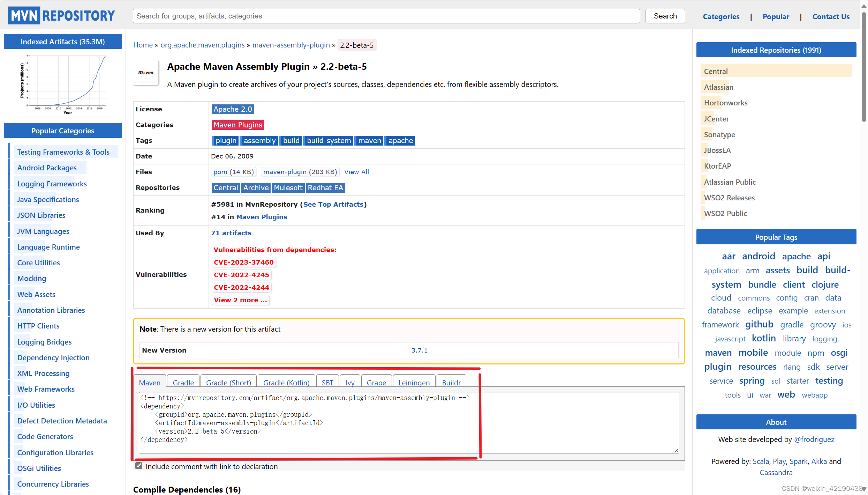Open Android Packages category
The width and height of the screenshot is (868, 495).
(47, 168)
